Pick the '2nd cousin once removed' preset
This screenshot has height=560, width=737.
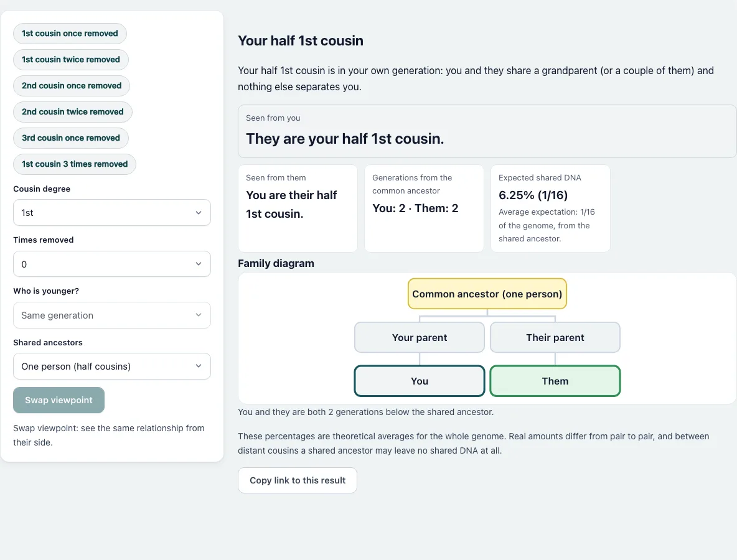72,85
